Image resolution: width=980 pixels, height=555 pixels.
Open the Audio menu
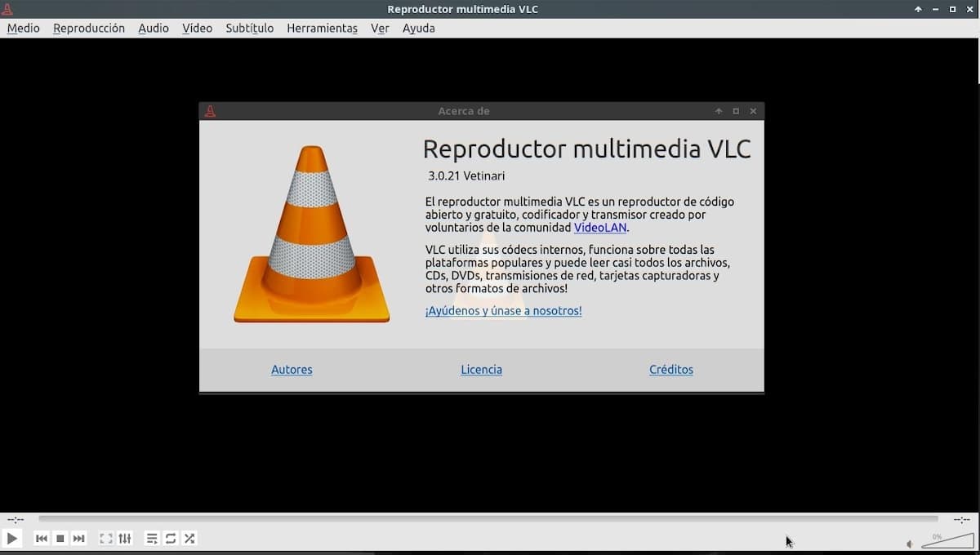(x=154, y=28)
